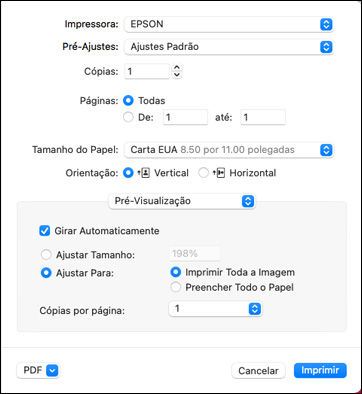
Task: Uncheck Girar Automaticamente checkbox
Action: pos(45,231)
